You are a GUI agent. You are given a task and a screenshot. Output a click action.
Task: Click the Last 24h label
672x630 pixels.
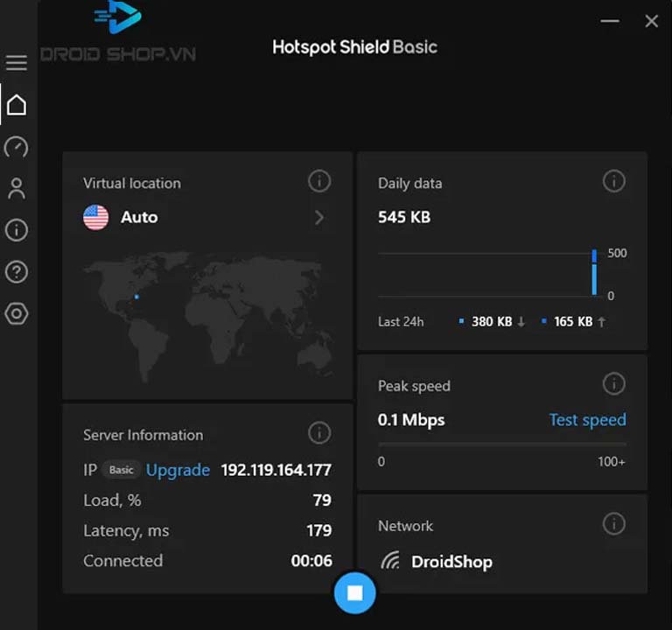[x=401, y=322]
